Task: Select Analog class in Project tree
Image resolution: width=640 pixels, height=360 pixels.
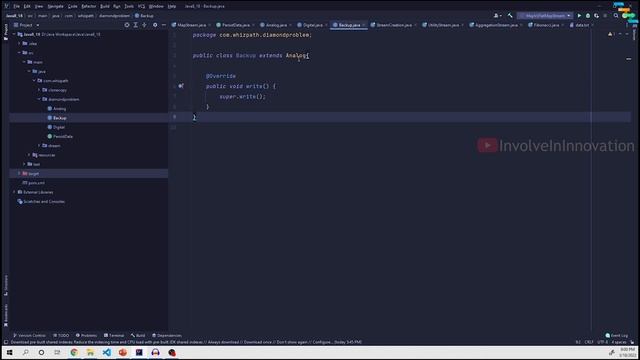Action: coord(57,109)
